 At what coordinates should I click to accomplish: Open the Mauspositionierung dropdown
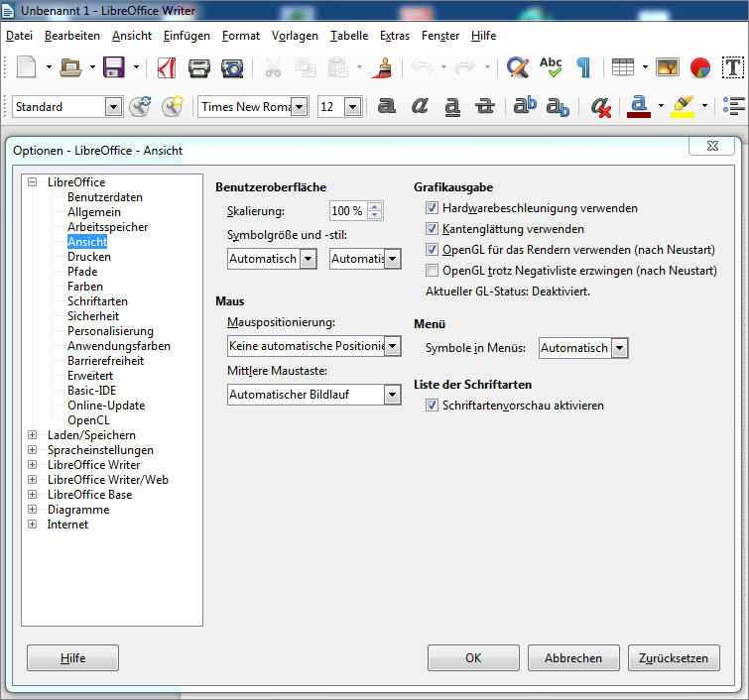coord(392,346)
